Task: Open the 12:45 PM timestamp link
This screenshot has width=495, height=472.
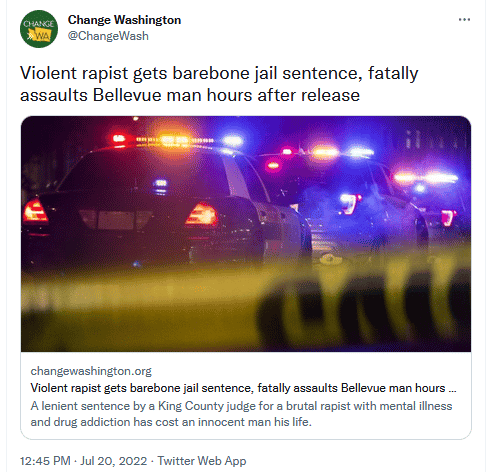Action: point(45,461)
